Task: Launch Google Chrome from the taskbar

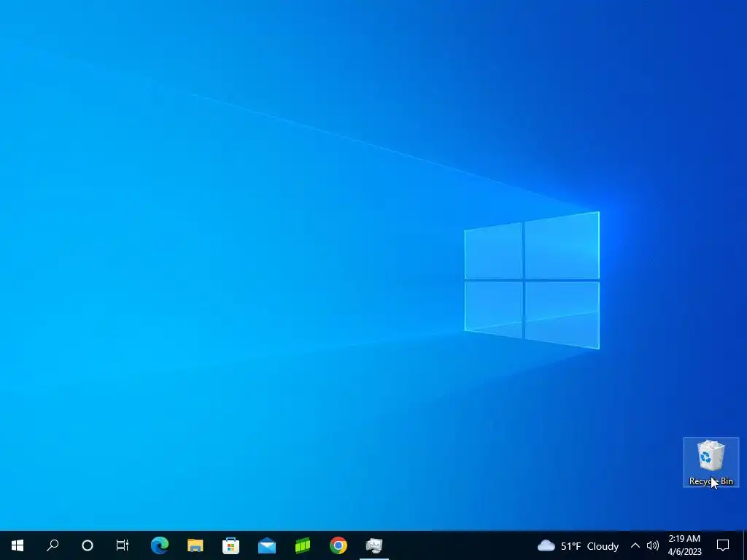Action: tap(338, 545)
